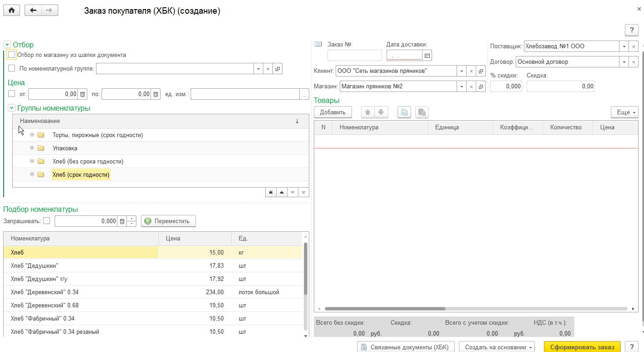Select the Хлеб "Фабричный" 0.34 резаный row
This screenshot has width=644, height=352.
pyautogui.click(x=153, y=332)
